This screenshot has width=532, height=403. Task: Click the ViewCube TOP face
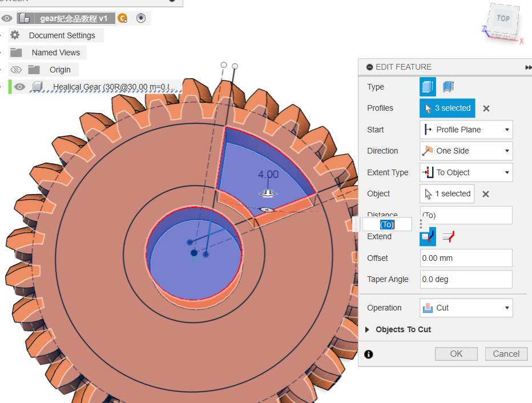[503, 18]
